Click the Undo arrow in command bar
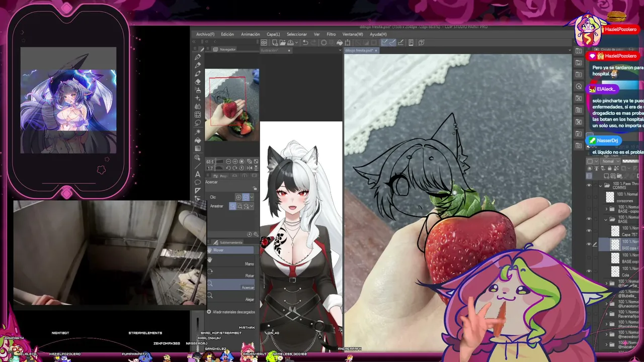Viewport: 644px width, 362px height. tap(305, 43)
